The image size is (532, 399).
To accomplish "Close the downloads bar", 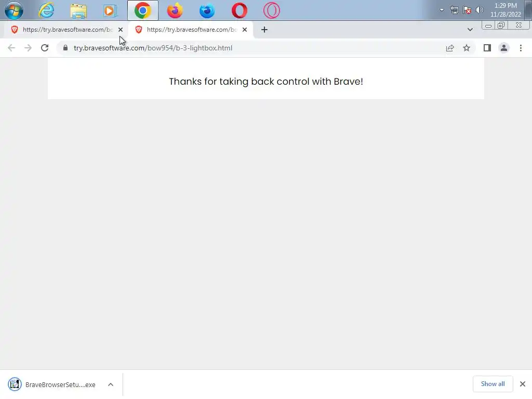I will (523, 384).
